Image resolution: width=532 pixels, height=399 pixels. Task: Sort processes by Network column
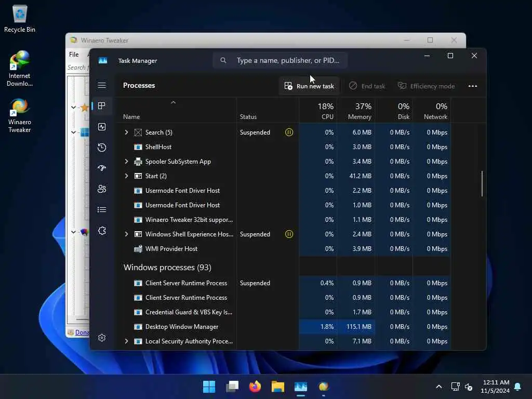click(x=432, y=111)
